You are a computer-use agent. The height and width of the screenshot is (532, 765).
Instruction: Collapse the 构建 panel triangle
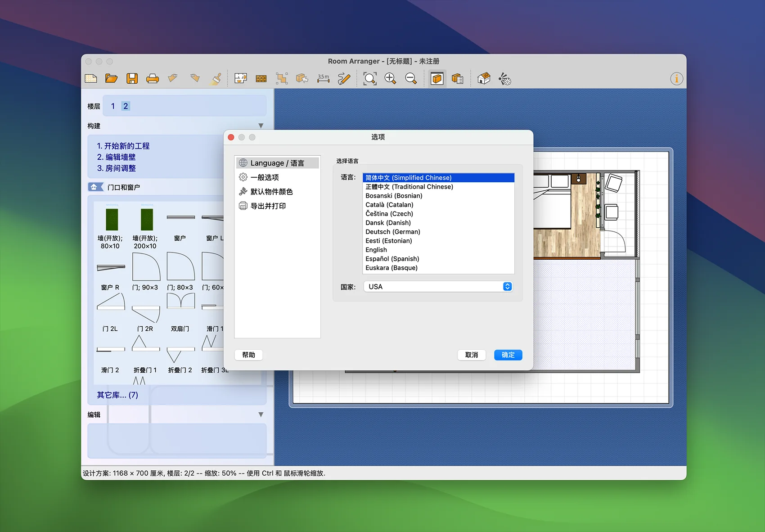pyautogui.click(x=261, y=126)
